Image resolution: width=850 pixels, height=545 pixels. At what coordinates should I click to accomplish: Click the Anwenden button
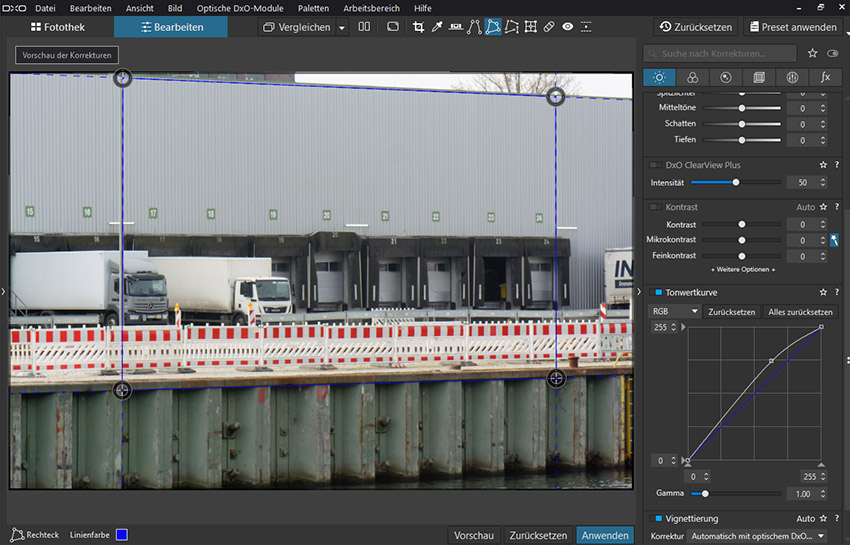[x=605, y=535]
